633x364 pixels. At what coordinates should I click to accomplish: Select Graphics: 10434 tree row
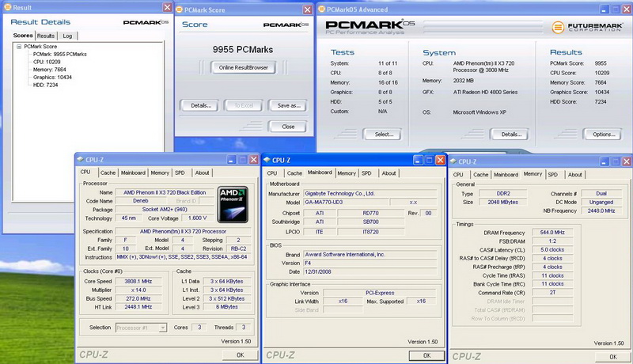[x=52, y=77]
